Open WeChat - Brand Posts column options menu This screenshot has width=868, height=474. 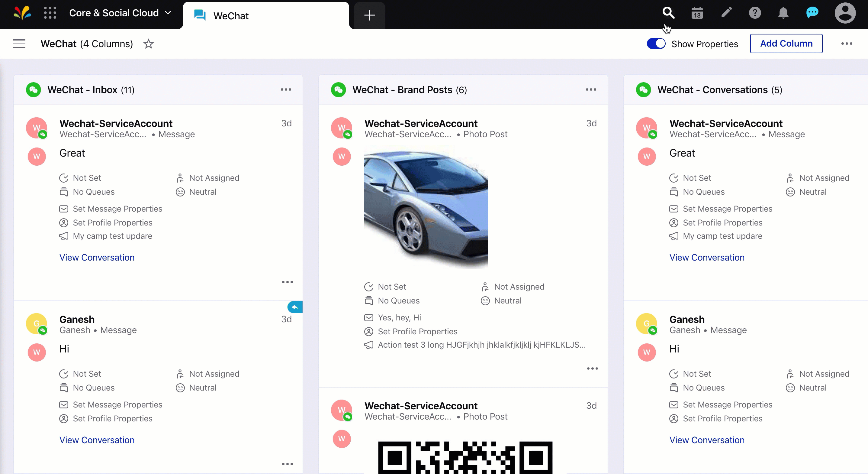(x=591, y=89)
